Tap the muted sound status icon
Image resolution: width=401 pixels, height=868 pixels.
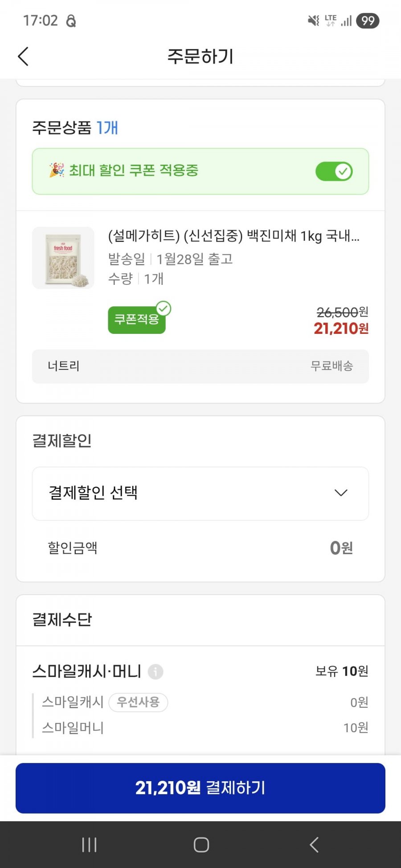[x=314, y=20]
